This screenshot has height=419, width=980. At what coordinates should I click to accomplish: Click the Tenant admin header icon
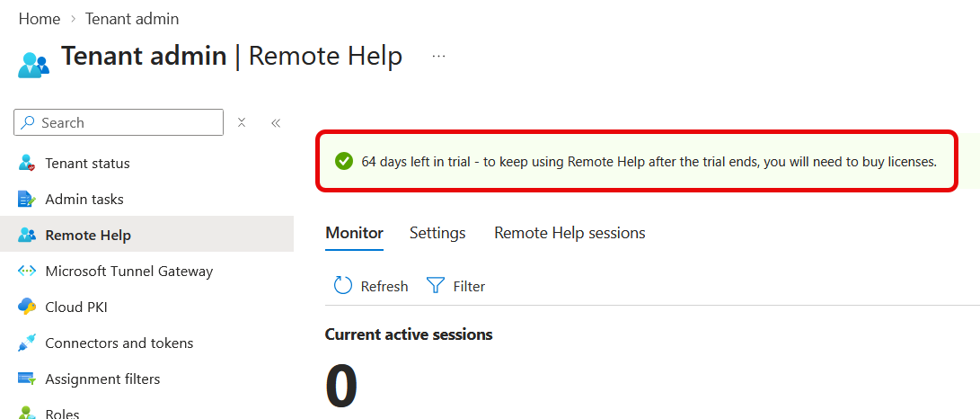33,65
